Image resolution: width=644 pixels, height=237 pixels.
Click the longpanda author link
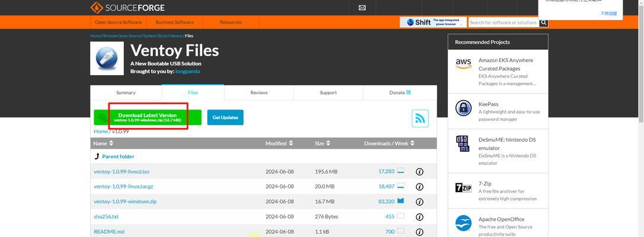click(188, 72)
